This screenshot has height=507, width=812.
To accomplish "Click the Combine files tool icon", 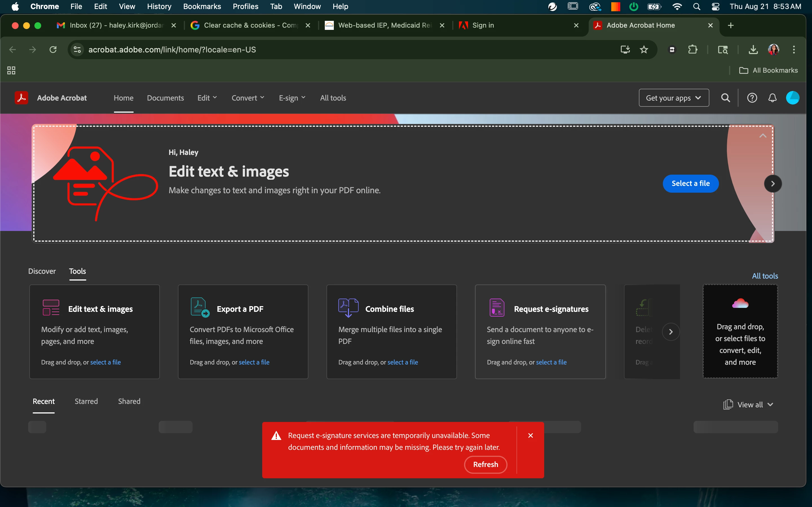I will point(348,308).
